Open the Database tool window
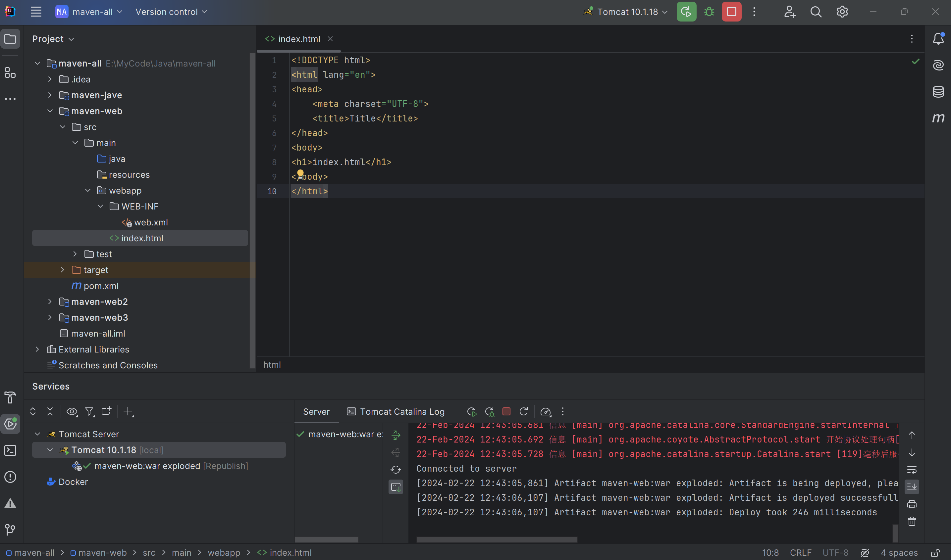The image size is (951, 560). [x=938, y=92]
